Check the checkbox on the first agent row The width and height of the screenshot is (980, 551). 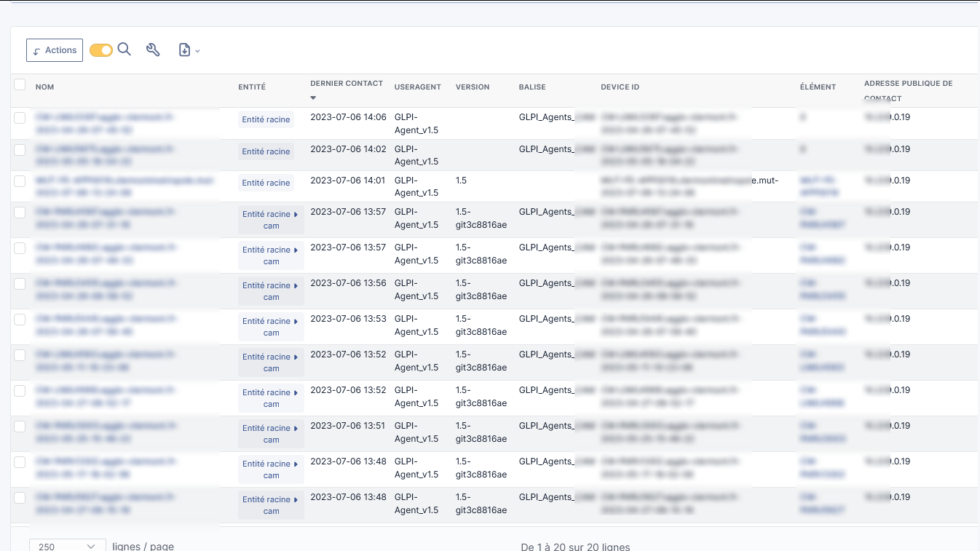(x=20, y=117)
